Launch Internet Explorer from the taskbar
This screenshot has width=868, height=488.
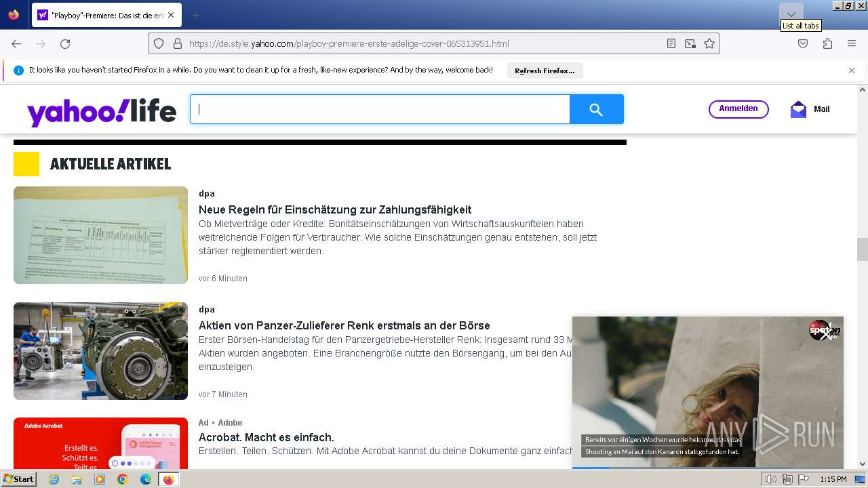pos(54,479)
